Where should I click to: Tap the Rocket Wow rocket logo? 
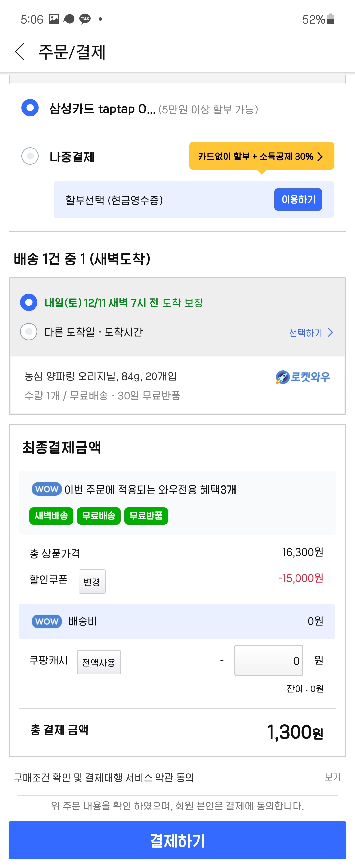point(283,377)
